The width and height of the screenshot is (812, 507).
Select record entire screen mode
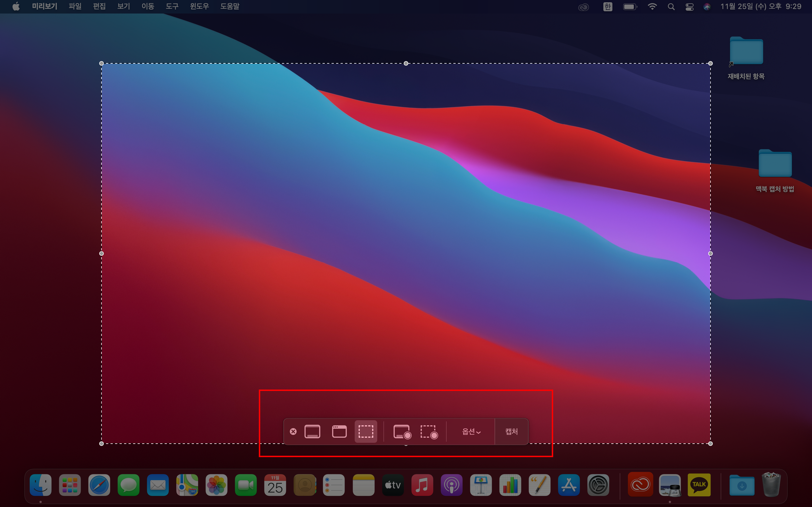[x=402, y=432]
